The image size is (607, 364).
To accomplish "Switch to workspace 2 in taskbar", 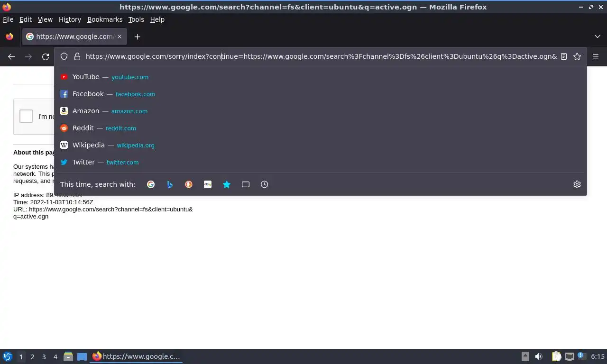I will coord(32,356).
